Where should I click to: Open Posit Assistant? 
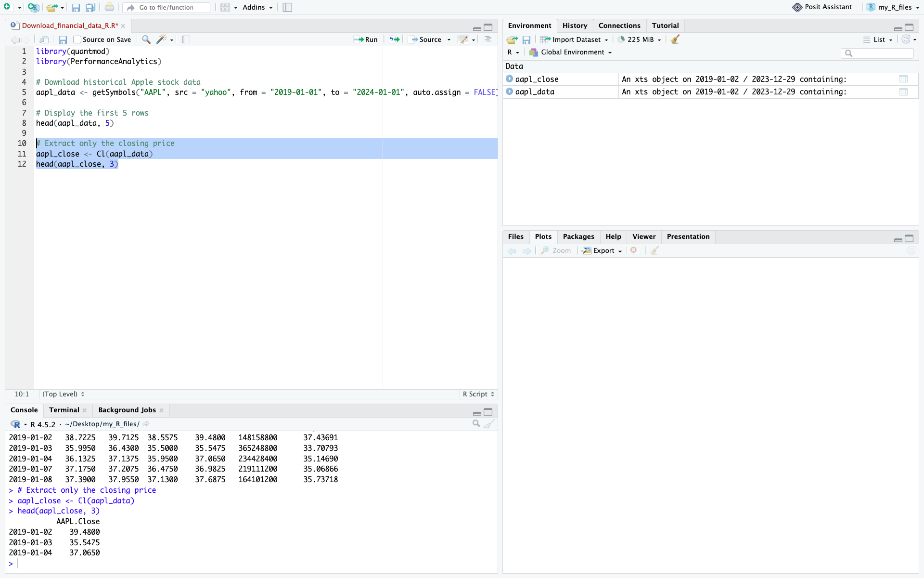[822, 7]
